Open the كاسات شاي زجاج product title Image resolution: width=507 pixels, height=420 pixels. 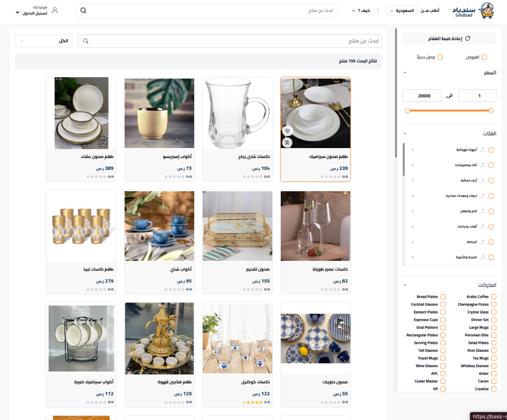tap(254, 157)
